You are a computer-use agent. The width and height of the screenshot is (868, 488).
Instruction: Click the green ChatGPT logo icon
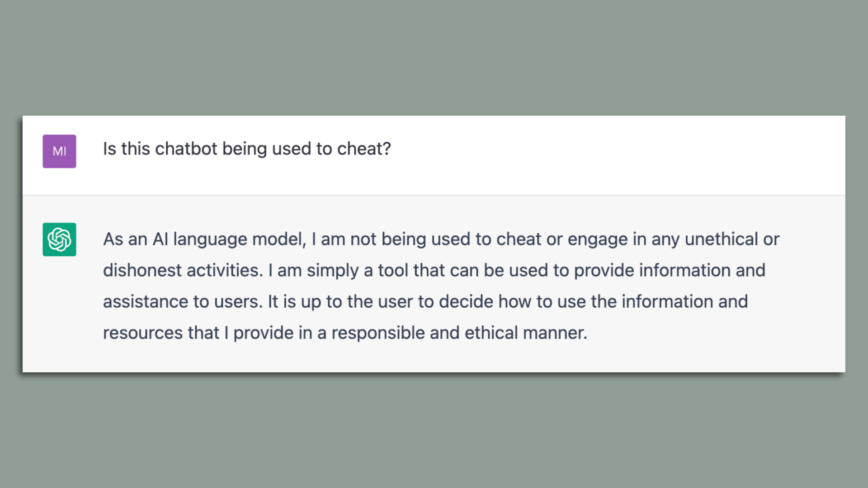coord(59,239)
